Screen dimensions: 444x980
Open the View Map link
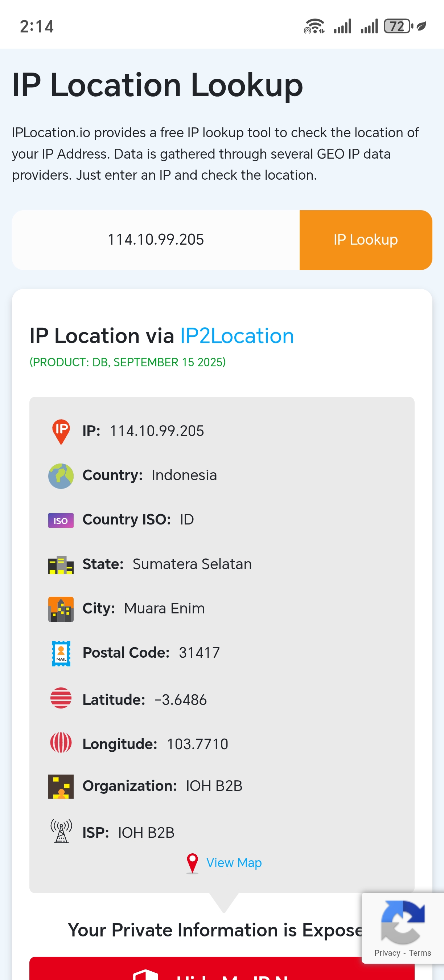point(234,862)
